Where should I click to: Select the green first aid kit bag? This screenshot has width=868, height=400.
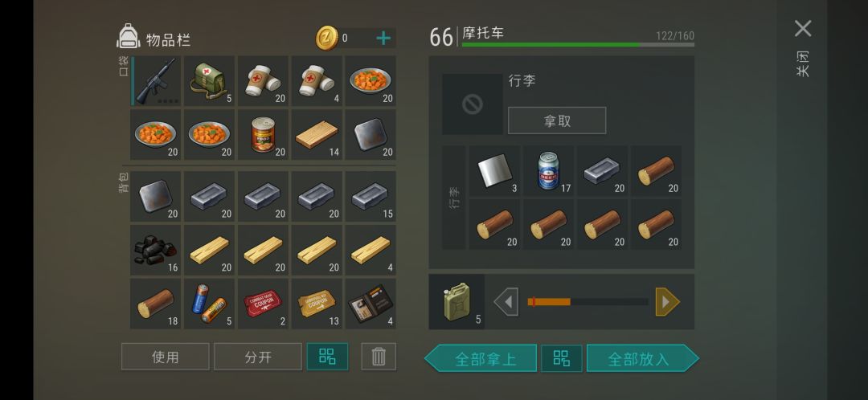click(209, 81)
